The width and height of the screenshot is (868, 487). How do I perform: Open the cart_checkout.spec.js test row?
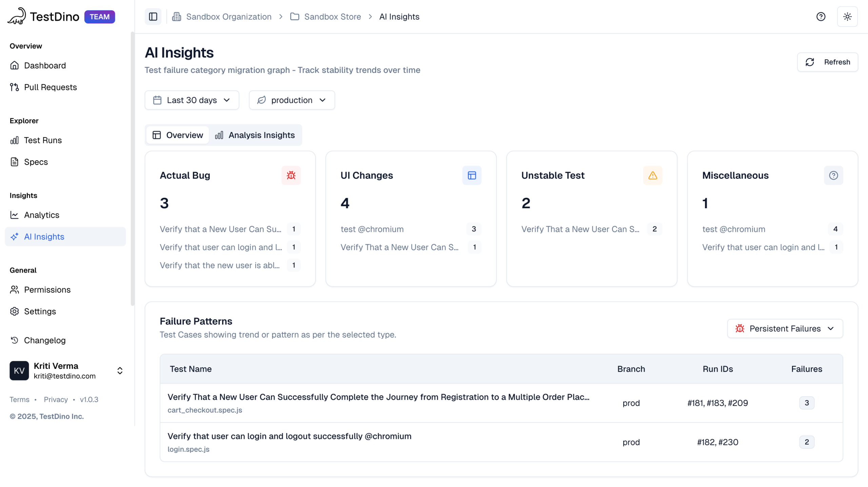coord(378,403)
